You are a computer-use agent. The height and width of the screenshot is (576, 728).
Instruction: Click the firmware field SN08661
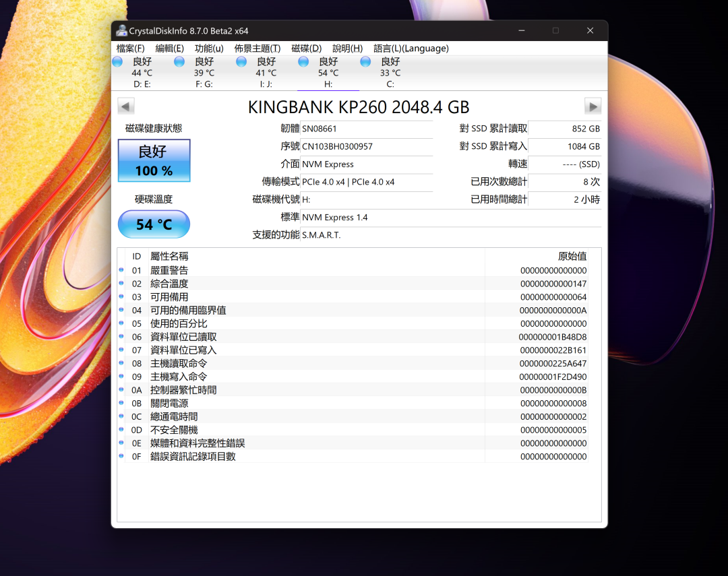point(367,129)
